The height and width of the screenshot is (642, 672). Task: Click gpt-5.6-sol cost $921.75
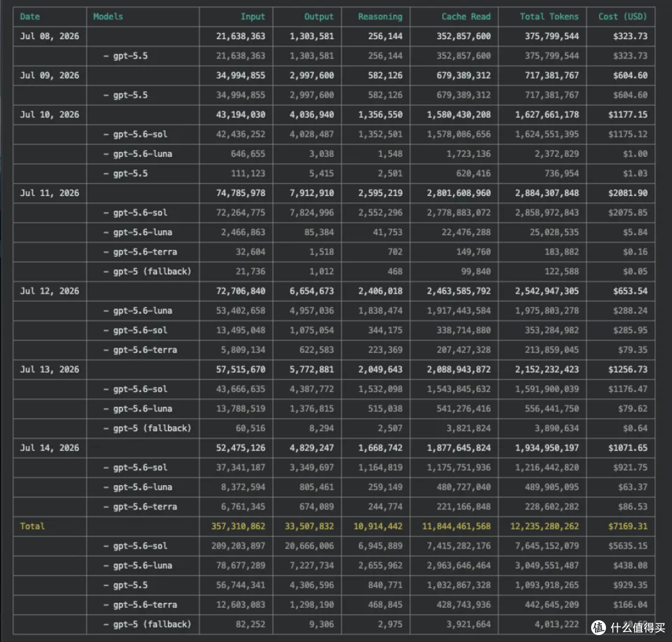(x=630, y=468)
